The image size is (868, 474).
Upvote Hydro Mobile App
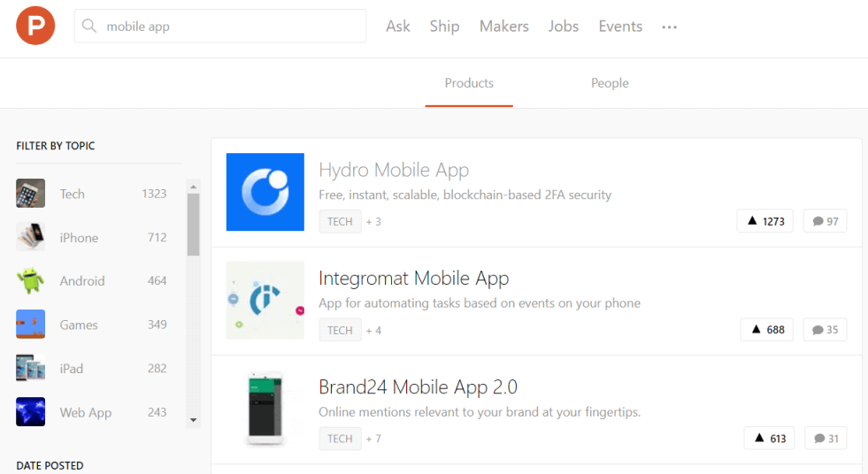pyautogui.click(x=765, y=221)
